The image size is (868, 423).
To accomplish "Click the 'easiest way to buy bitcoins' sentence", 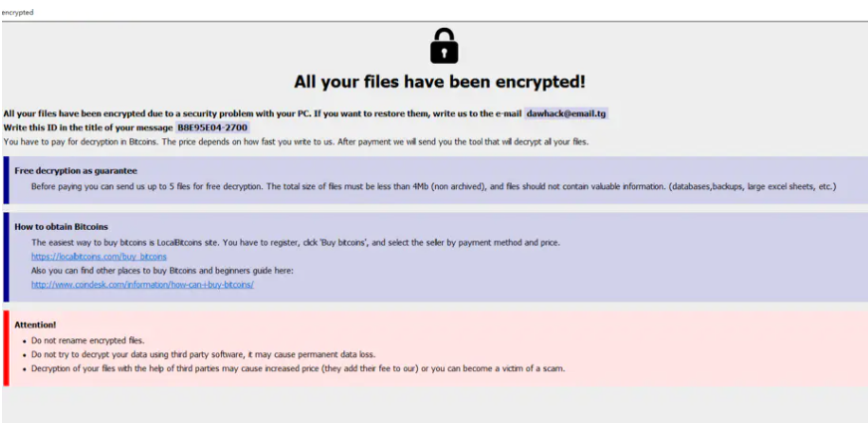I will (x=296, y=243).
